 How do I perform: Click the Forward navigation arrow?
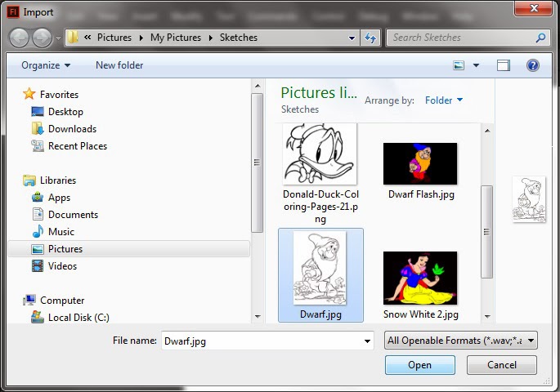coord(43,38)
